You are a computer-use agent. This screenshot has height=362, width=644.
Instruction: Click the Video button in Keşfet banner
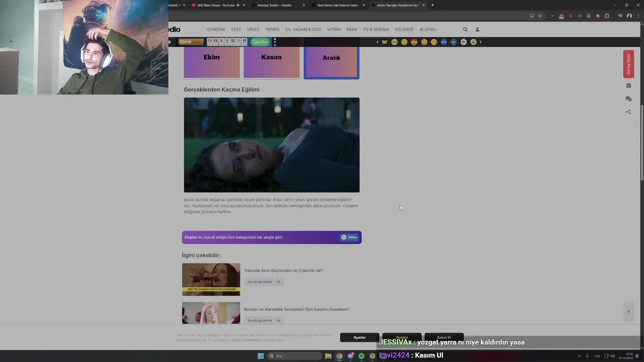349,237
